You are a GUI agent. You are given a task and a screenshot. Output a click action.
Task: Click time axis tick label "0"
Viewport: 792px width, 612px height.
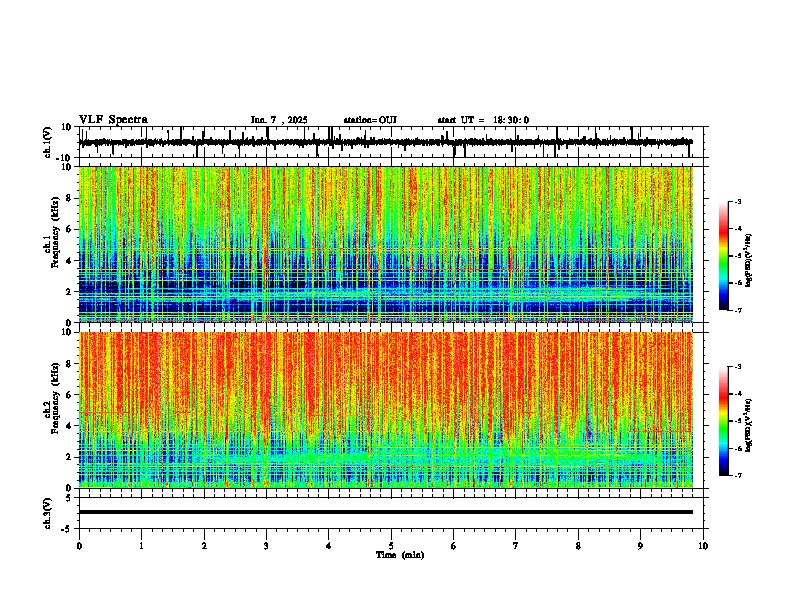(79, 546)
